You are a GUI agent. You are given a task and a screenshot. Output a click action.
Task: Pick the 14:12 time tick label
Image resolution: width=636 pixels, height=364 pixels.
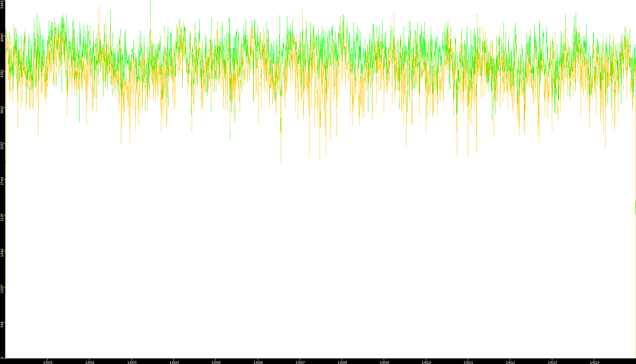pos(510,362)
